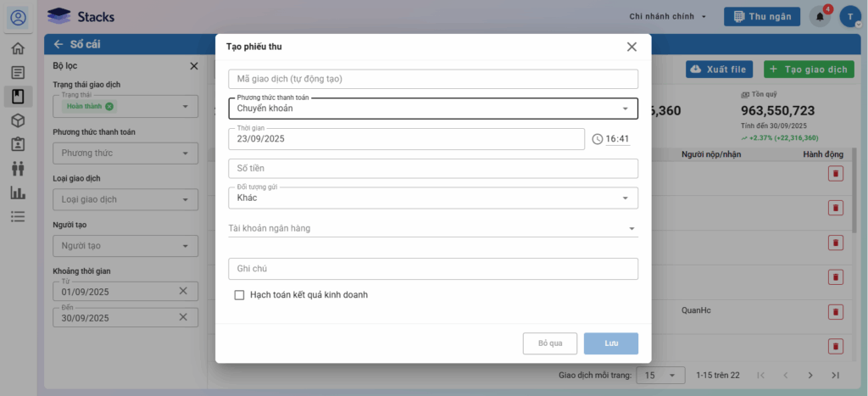Expand the Phương thức thanh toán dropdown

pyautogui.click(x=625, y=109)
